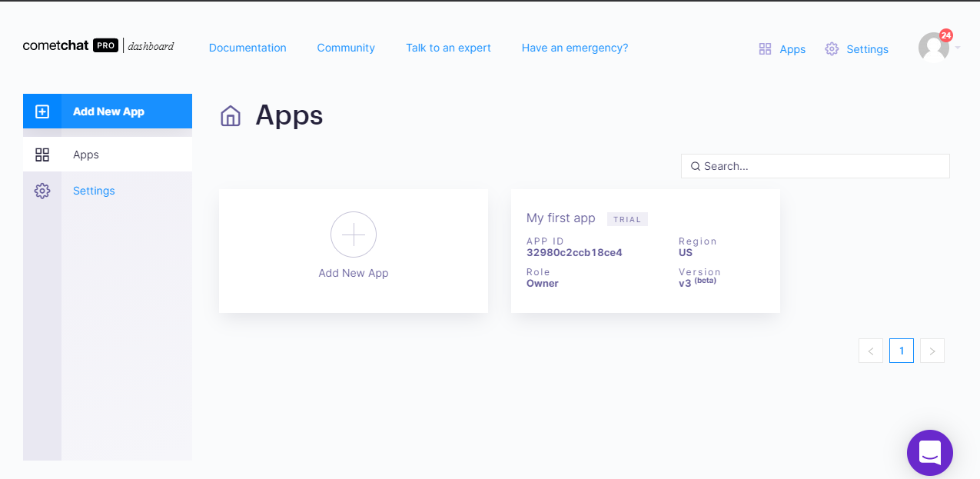Click the Add New App card label
This screenshot has width=980, height=479.
coord(354,273)
